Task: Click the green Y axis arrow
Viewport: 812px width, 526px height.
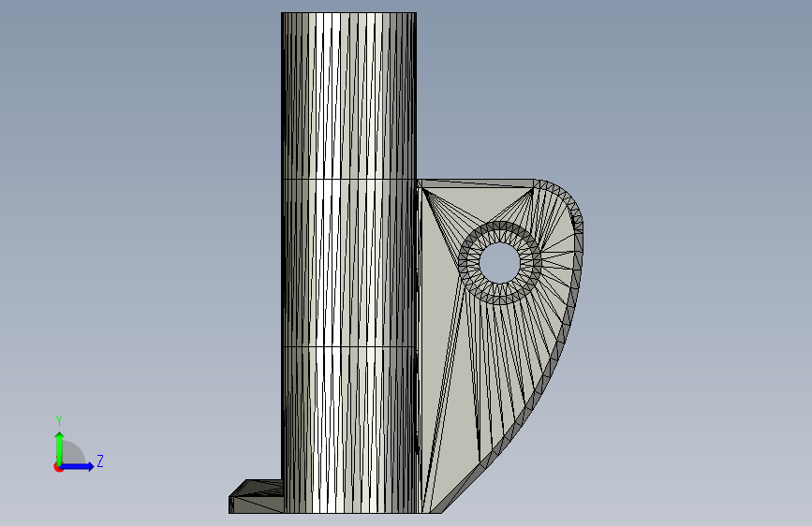Action: [60, 448]
